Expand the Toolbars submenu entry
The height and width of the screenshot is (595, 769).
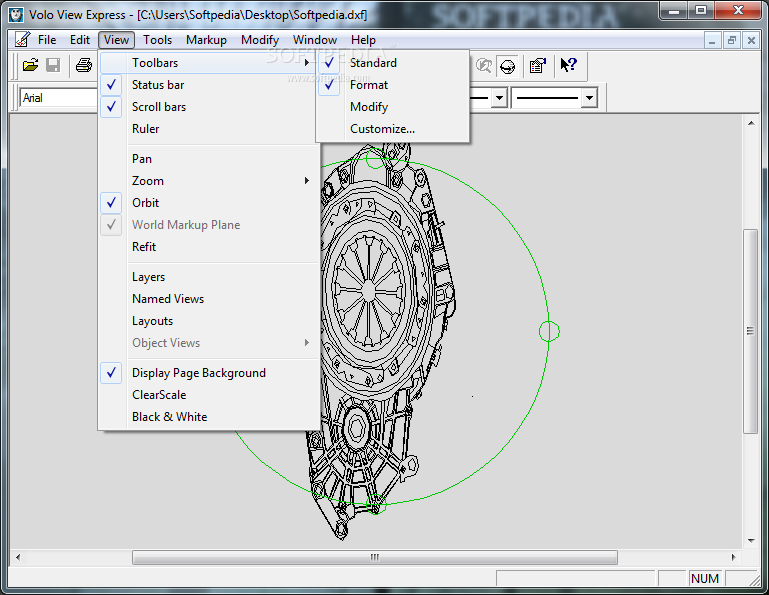(x=210, y=63)
